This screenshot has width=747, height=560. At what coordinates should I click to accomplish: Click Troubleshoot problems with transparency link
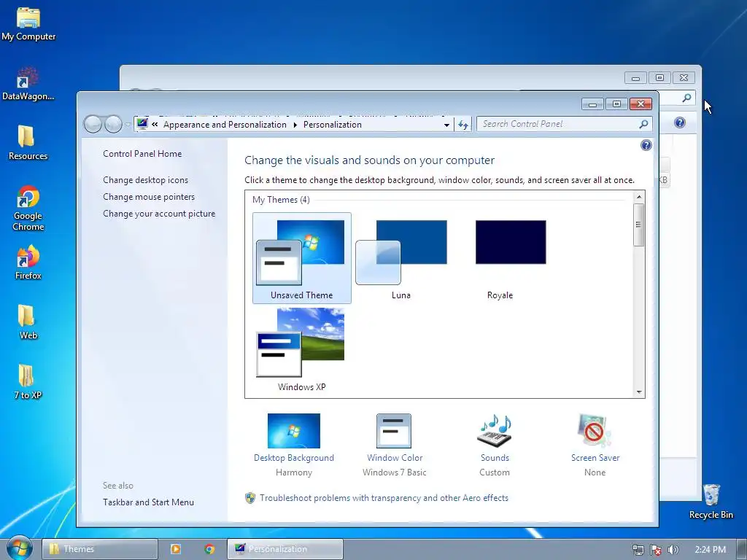point(384,497)
